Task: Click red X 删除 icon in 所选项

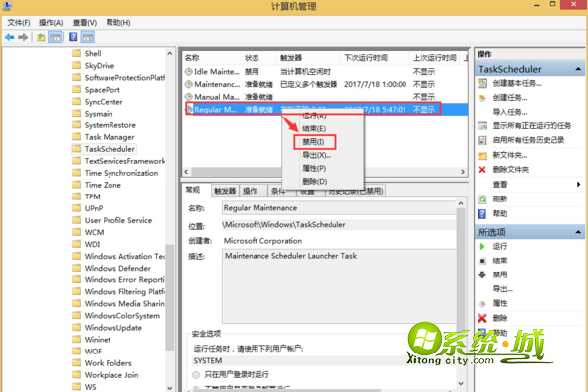Action: coord(482,318)
